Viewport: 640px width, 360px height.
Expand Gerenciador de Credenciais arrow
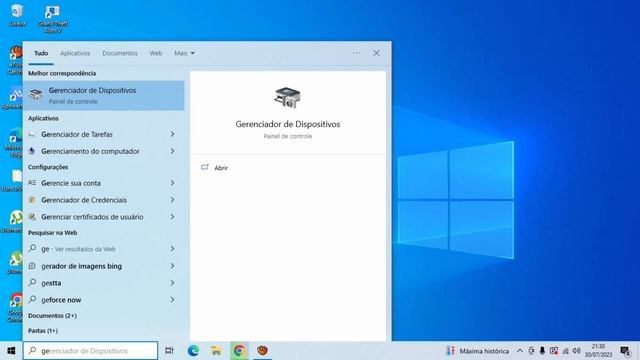[x=172, y=200]
